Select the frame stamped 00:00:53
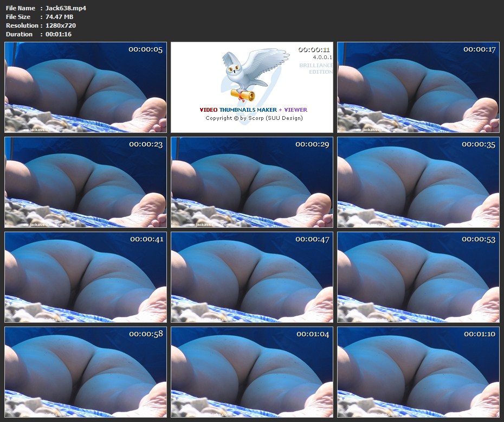This screenshot has width=504, height=422. click(418, 277)
